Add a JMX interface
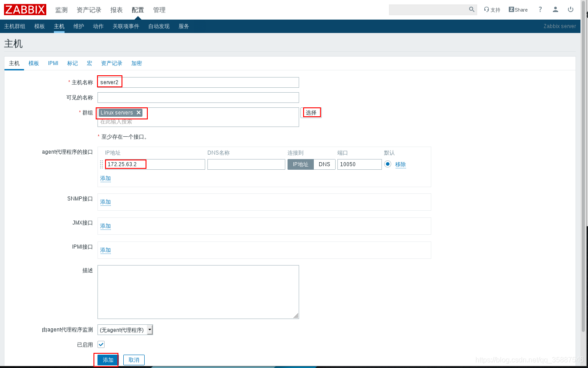This screenshot has height=368, width=588. tap(105, 226)
